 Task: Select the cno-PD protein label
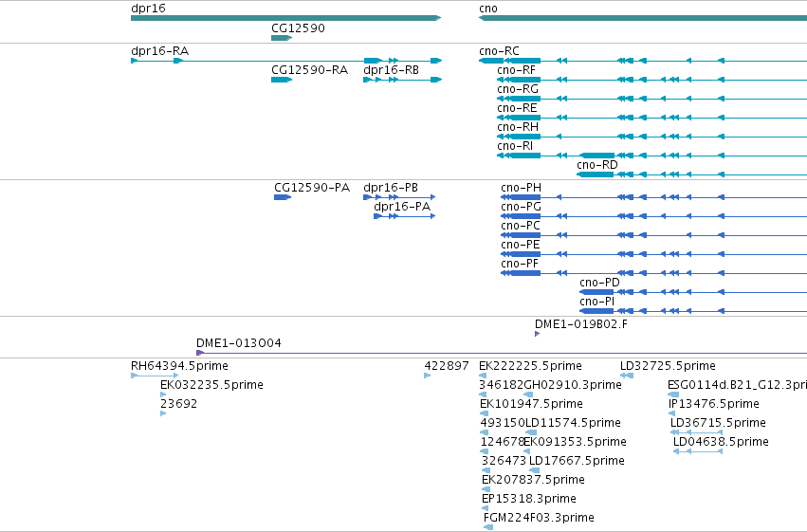[599, 283]
